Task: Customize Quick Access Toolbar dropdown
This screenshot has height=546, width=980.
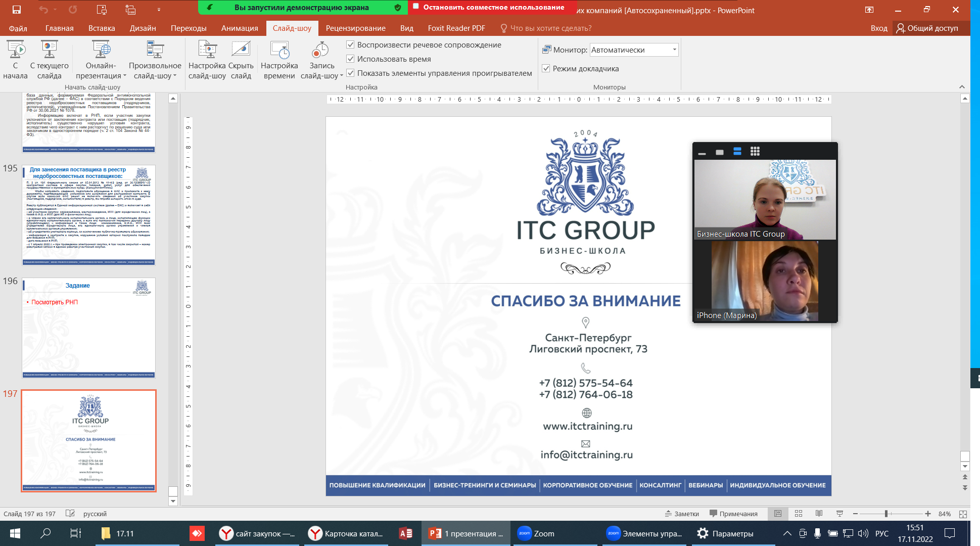Action: 159,10
